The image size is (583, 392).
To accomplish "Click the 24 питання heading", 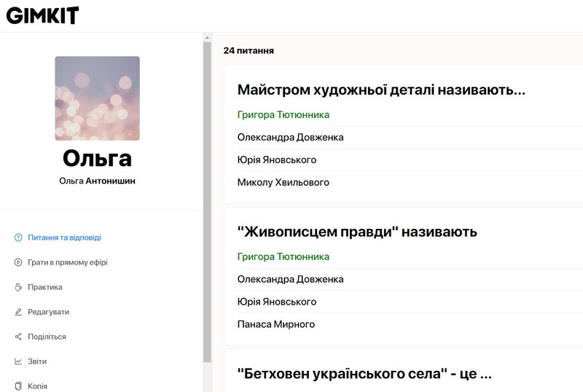I will point(249,50).
